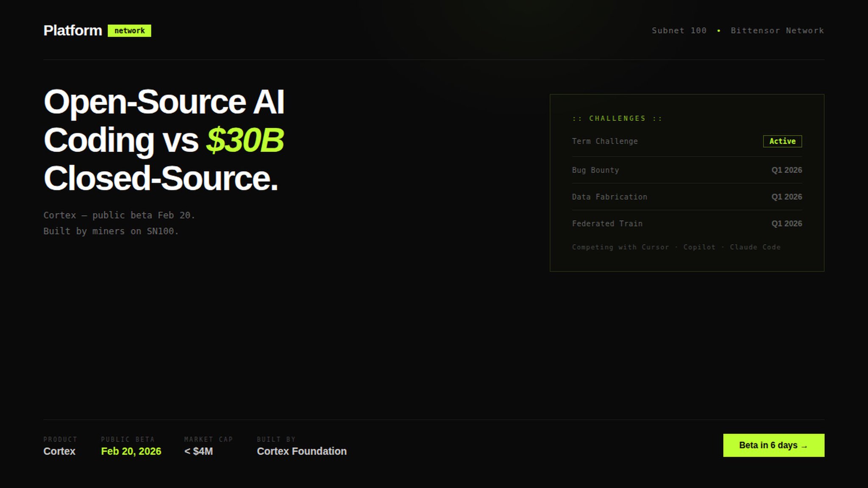Click the green $30B highlighted text
The image size is (868, 488).
245,140
